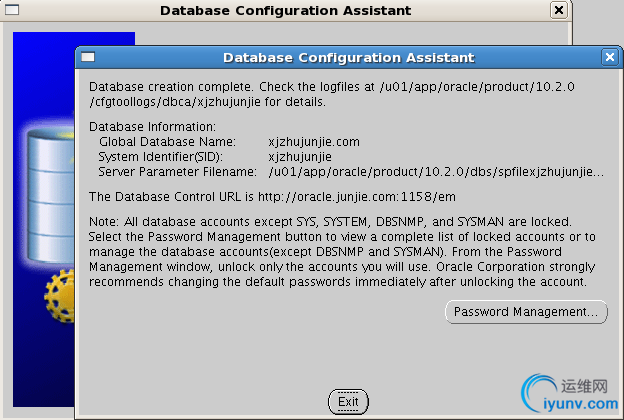624x420 pixels.
Task: Click the System Identifier(SID) label
Action: coord(160,157)
